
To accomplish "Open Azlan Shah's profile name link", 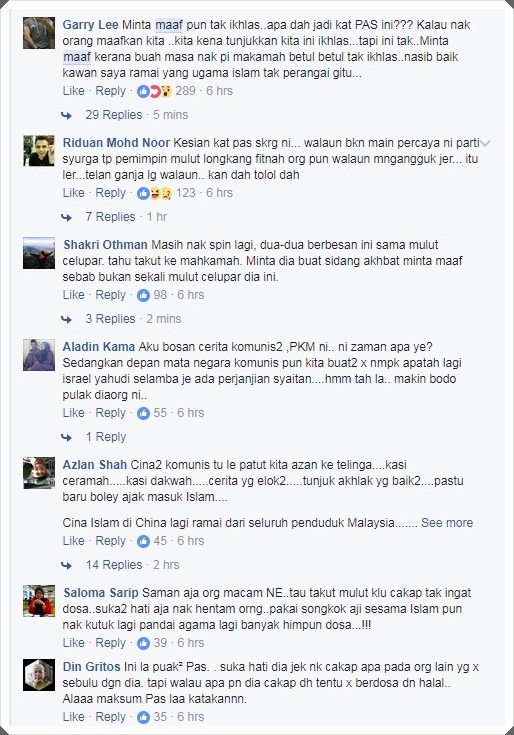I will click(x=95, y=465).
